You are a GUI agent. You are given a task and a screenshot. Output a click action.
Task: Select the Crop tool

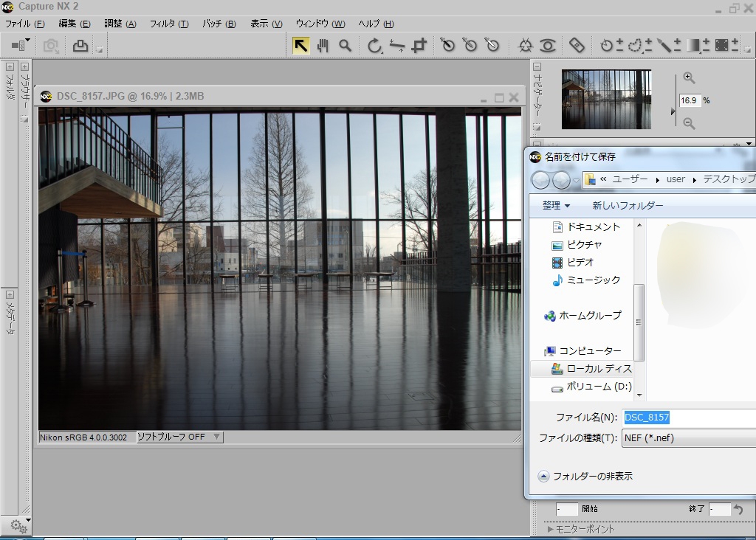[x=419, y=46]
